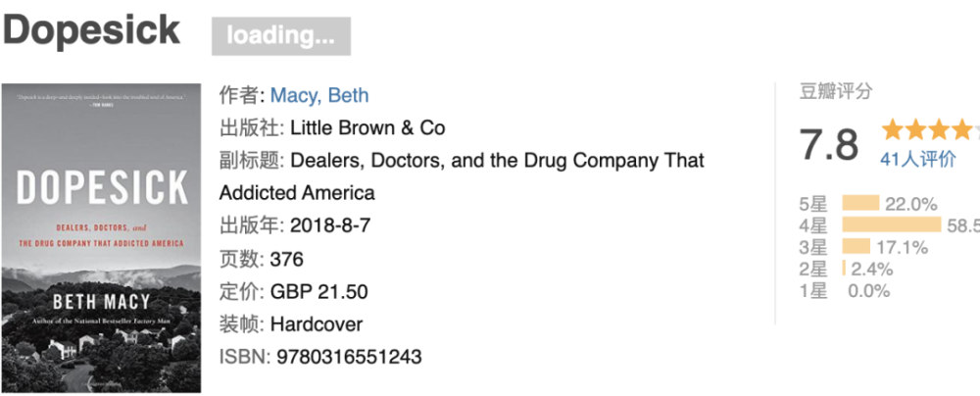
Task: Select the 2星 rating bar
Action: tap(844, 269)
